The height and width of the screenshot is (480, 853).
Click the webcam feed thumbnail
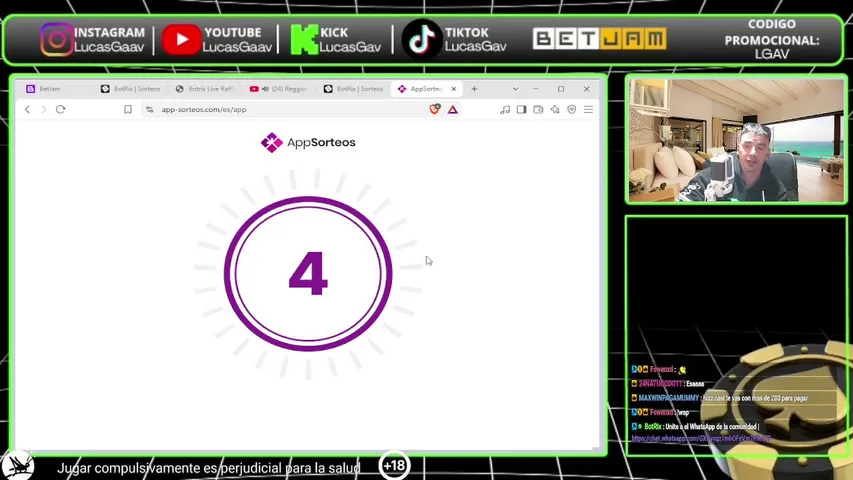[736, 140]
